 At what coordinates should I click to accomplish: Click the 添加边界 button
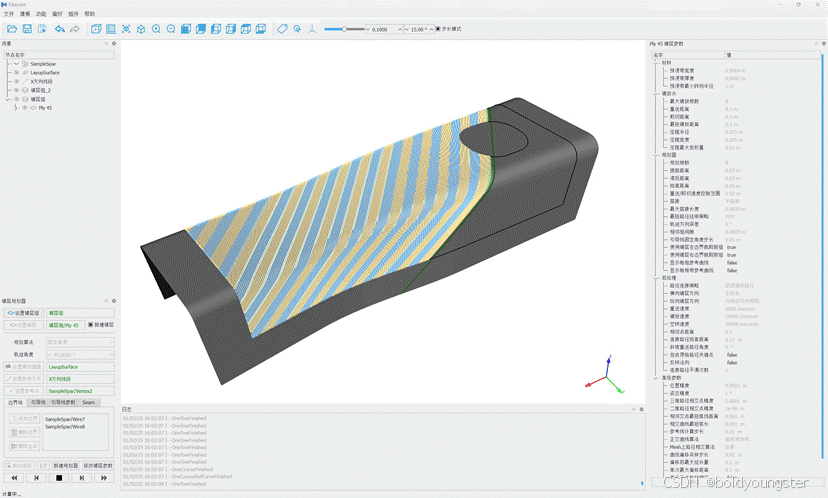(x=24, y=418)
